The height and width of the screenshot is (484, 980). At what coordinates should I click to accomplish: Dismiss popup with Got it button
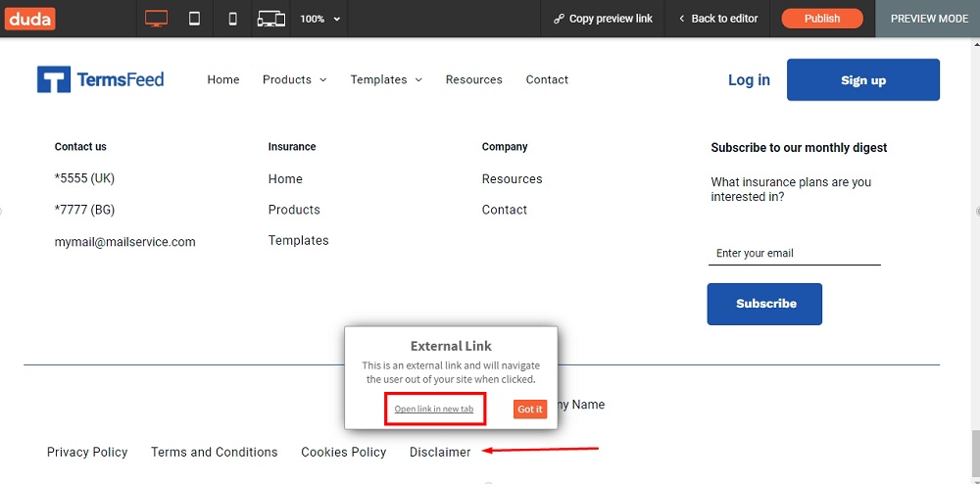[530, 410]
